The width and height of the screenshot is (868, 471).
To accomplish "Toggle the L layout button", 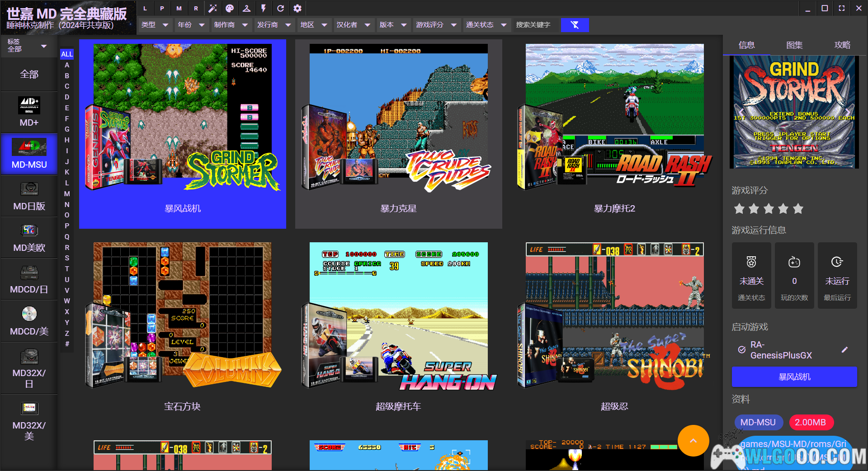I will (x=145, y=8).
